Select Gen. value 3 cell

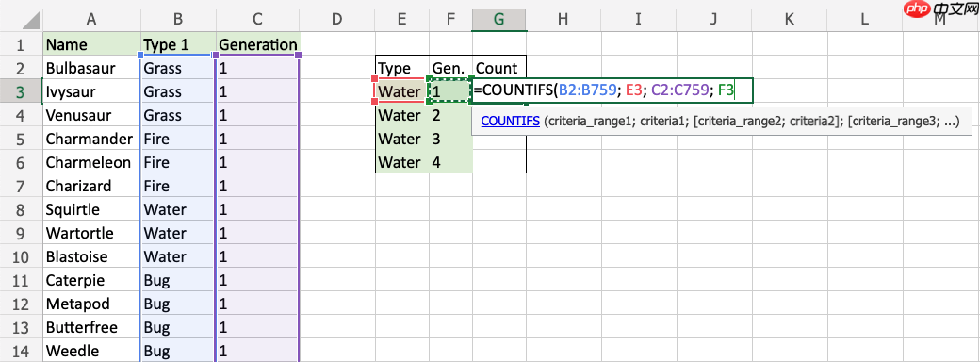(450, 139)
